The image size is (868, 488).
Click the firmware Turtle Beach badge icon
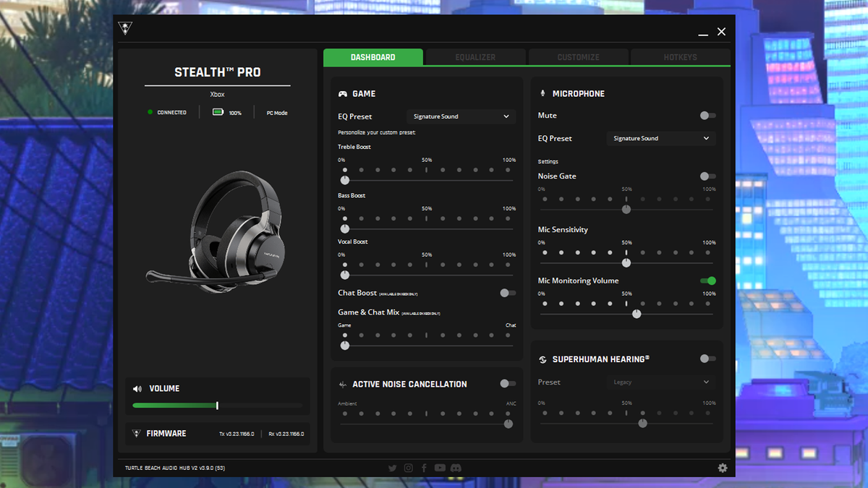pos(136,433)
